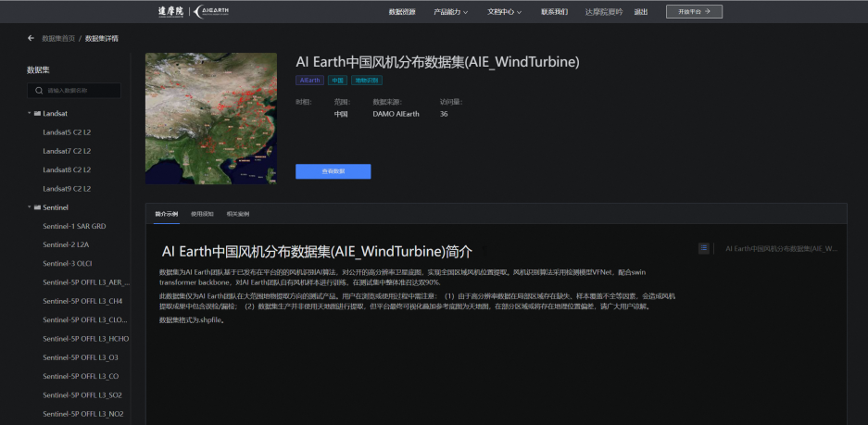
Task: Click the 中国 tag
Action: pyautogui.click(x=338, y=81)
